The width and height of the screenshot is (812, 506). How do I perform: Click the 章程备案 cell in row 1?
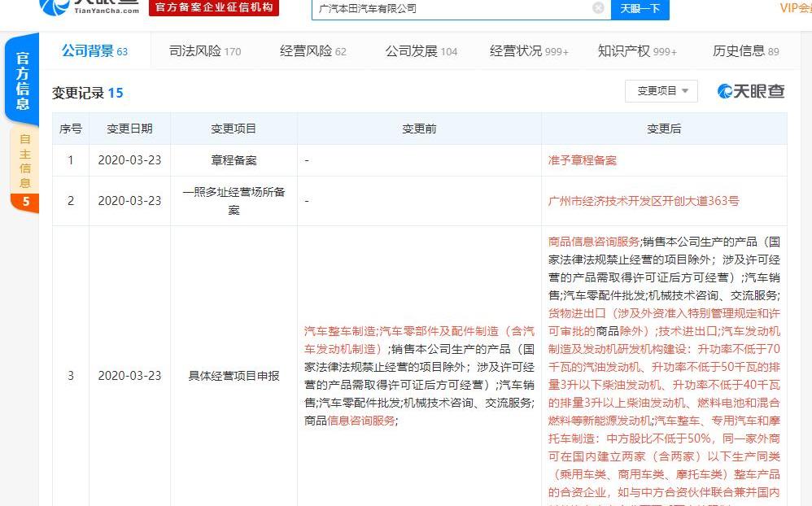click(234, 160)
